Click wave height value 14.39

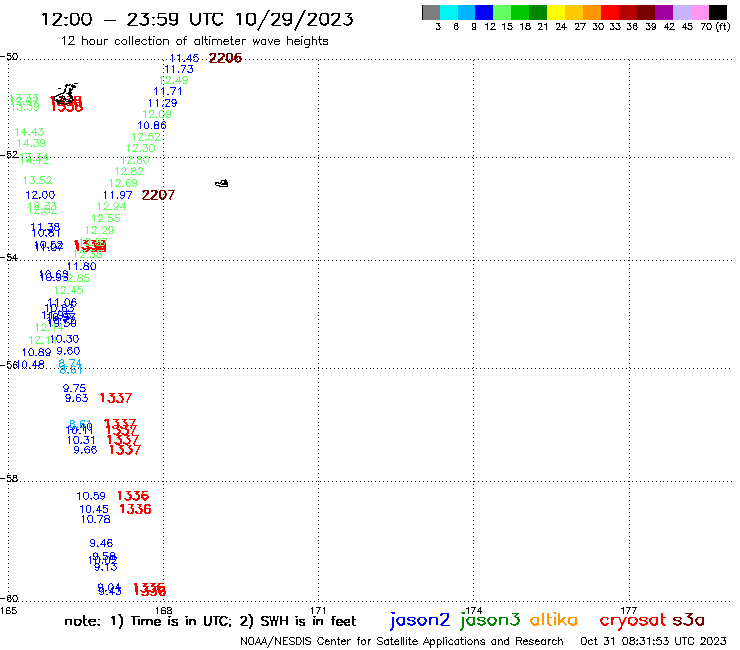[31, 143]
